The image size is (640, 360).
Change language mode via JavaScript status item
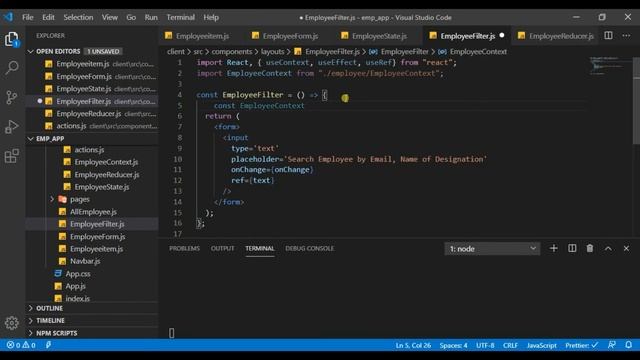[542, 345]
